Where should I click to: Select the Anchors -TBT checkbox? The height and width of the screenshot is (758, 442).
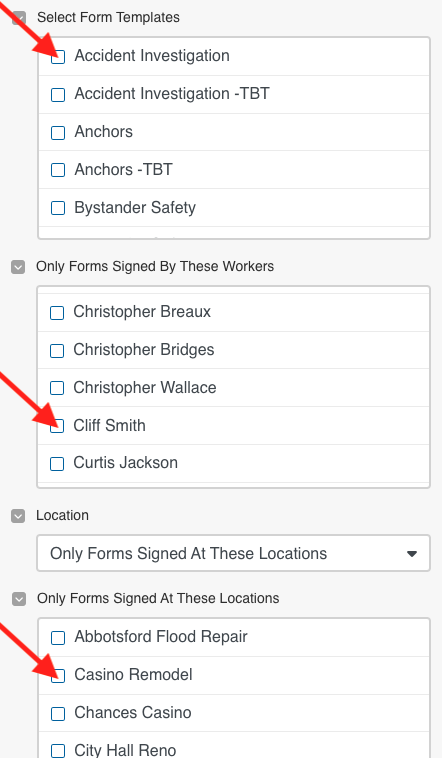[x=58, y=170]
